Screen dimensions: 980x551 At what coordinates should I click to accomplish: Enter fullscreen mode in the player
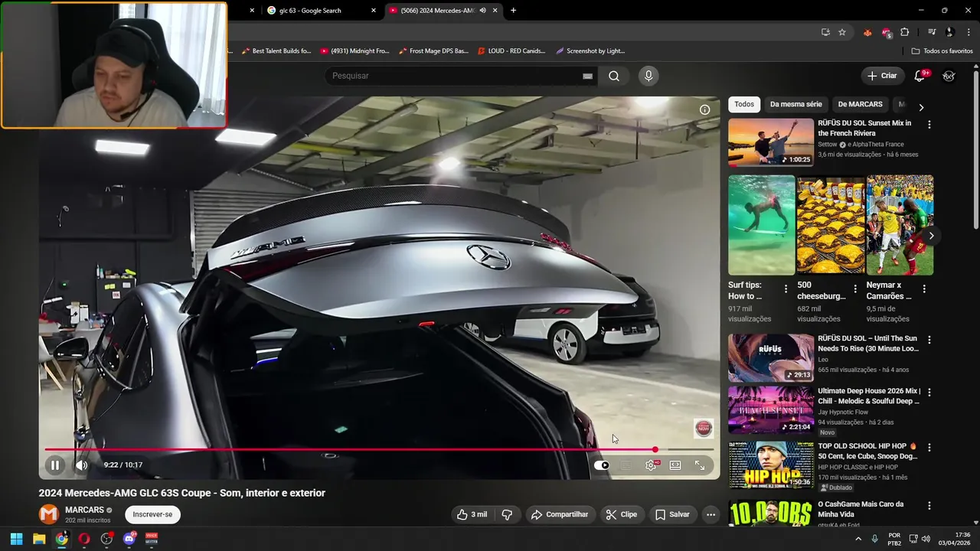click(x=700, y=465)
